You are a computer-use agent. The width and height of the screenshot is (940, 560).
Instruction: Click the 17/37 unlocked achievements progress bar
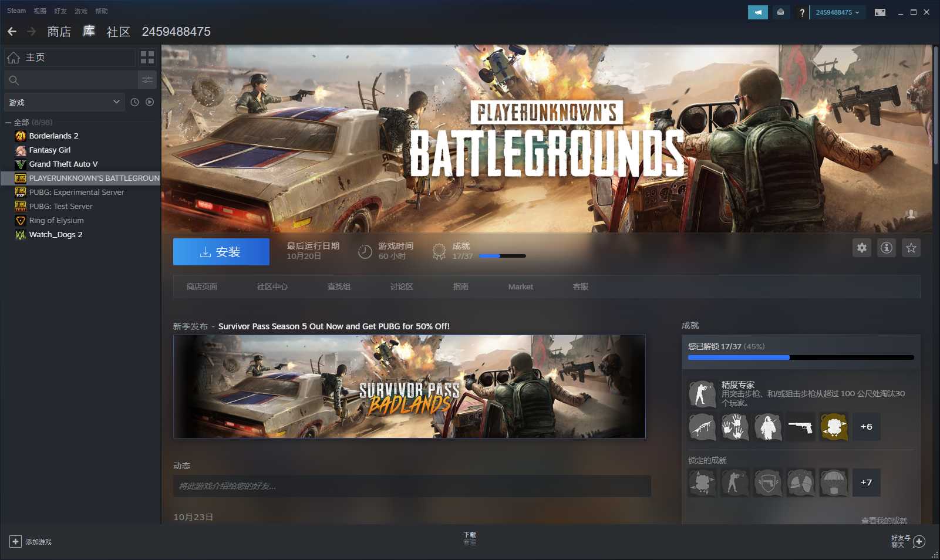(801, 357)
